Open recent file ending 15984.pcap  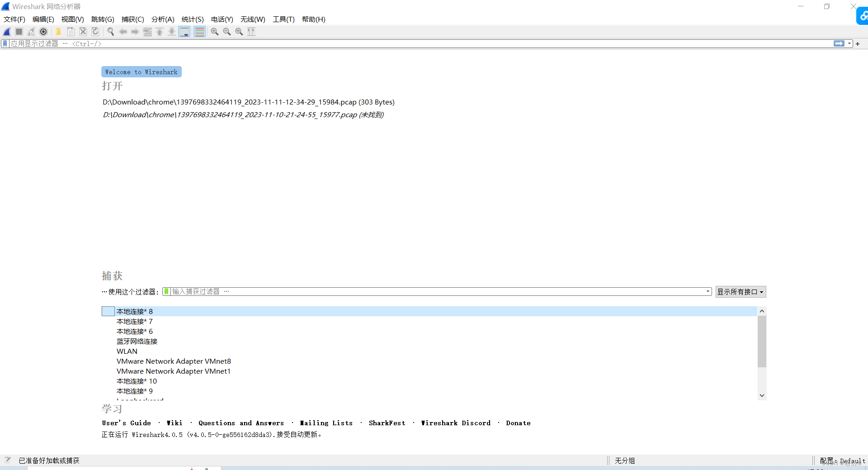point(249,102)
